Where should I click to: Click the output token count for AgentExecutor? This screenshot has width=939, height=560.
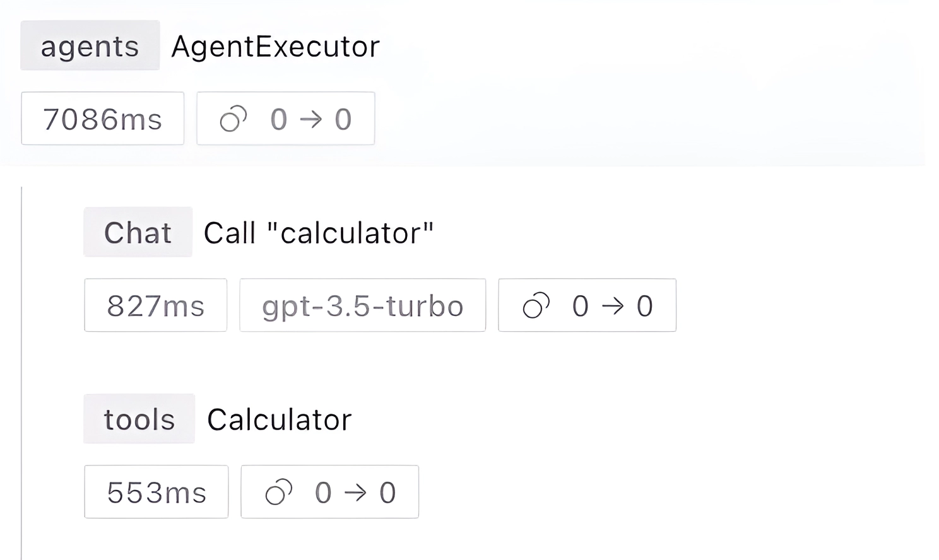[x=343, y=119]
